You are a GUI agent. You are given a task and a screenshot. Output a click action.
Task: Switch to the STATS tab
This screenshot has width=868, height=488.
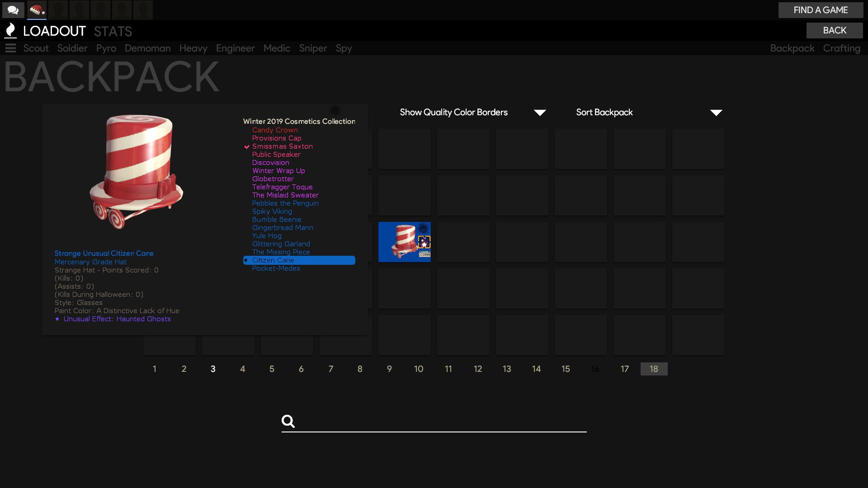pos(113,31)
